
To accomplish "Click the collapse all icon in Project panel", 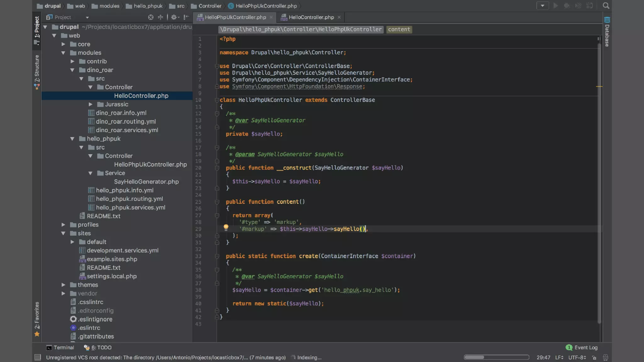I will click(x=160, y=17).
